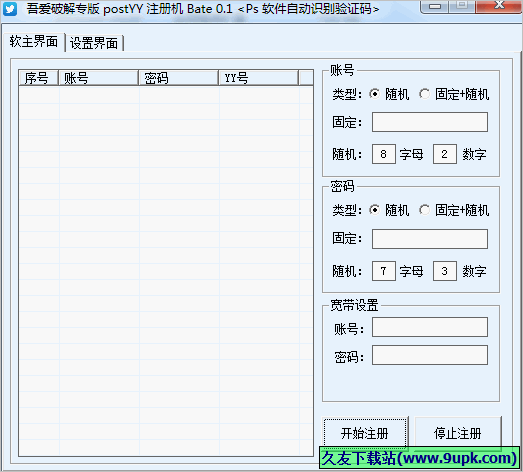
Task: Click the 密码 random digit count field showing 3
Action: 445,271
